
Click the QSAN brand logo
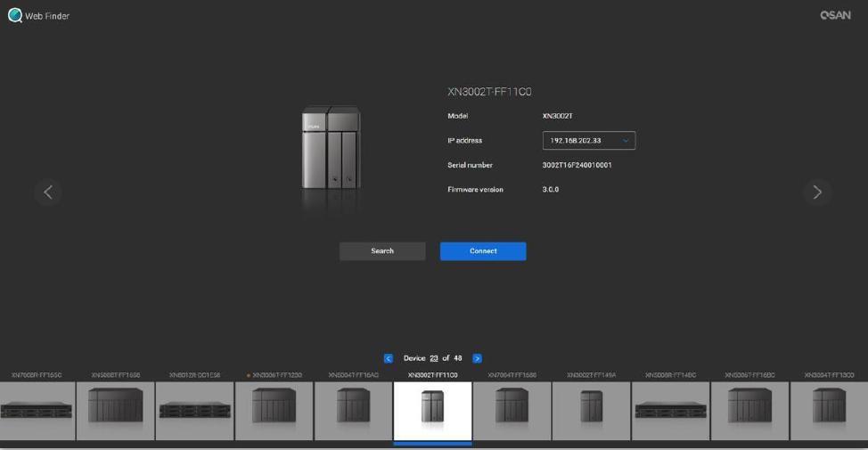[x=835, y=15]
